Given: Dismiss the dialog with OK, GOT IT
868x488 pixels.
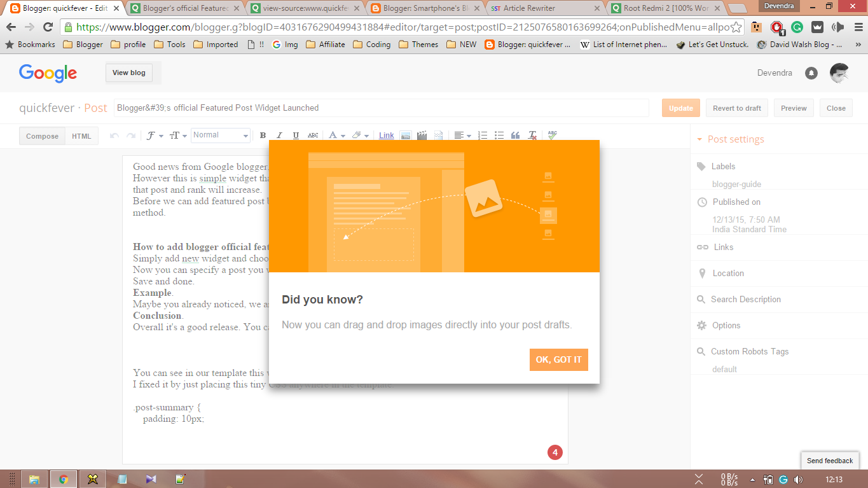Looking at the screenshot, I should click(x=558, y=359).
